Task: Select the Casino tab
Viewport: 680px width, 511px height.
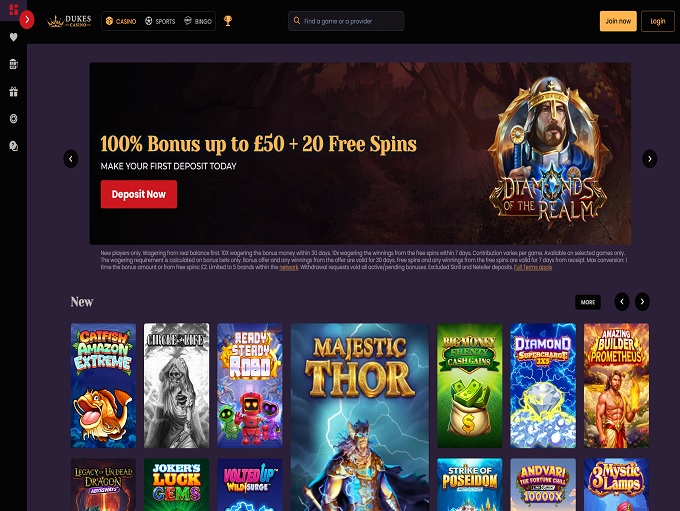Action: [x=121, y=21]
